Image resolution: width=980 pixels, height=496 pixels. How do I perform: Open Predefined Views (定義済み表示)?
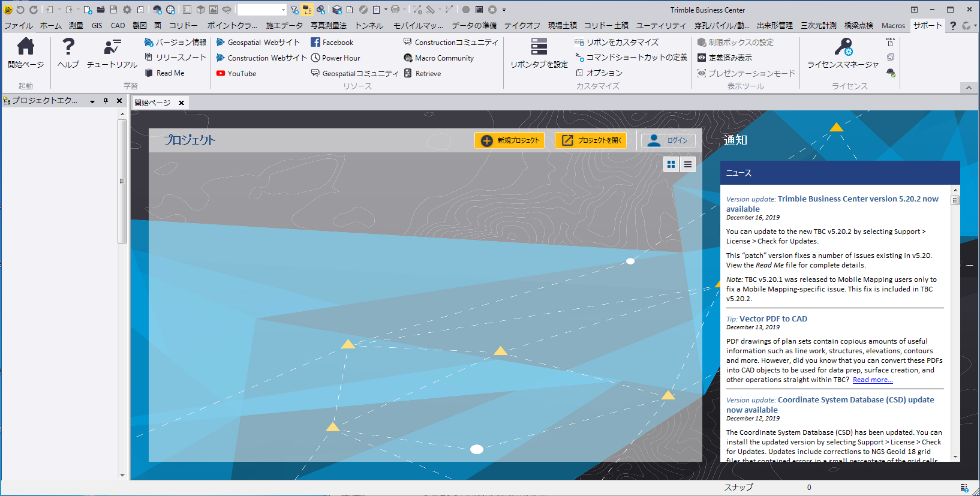[x=725, y=58]
